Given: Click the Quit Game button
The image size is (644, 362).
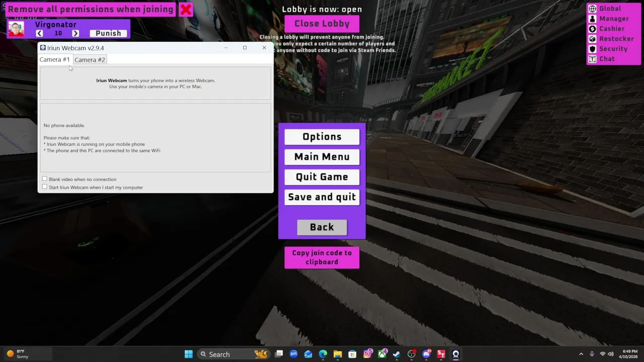Looking at the screenshot, I should pyautogui.click(x=322, y=177).
